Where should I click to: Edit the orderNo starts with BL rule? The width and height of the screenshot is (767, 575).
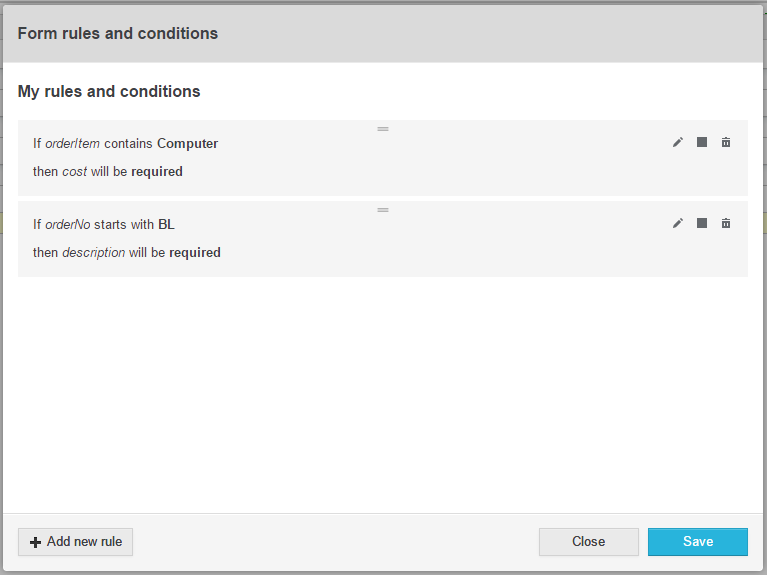[x=677, y=224]
